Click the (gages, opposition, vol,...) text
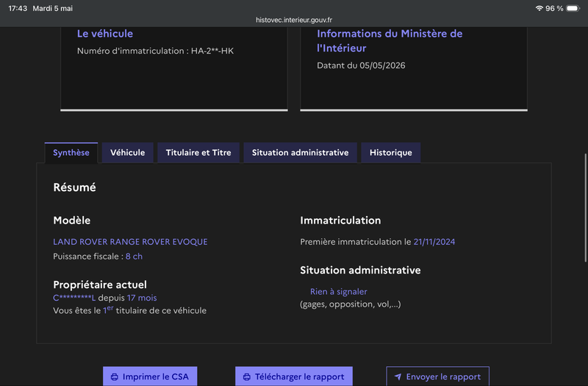This screenshot has height=386, width=588. [x=351, y=304]
